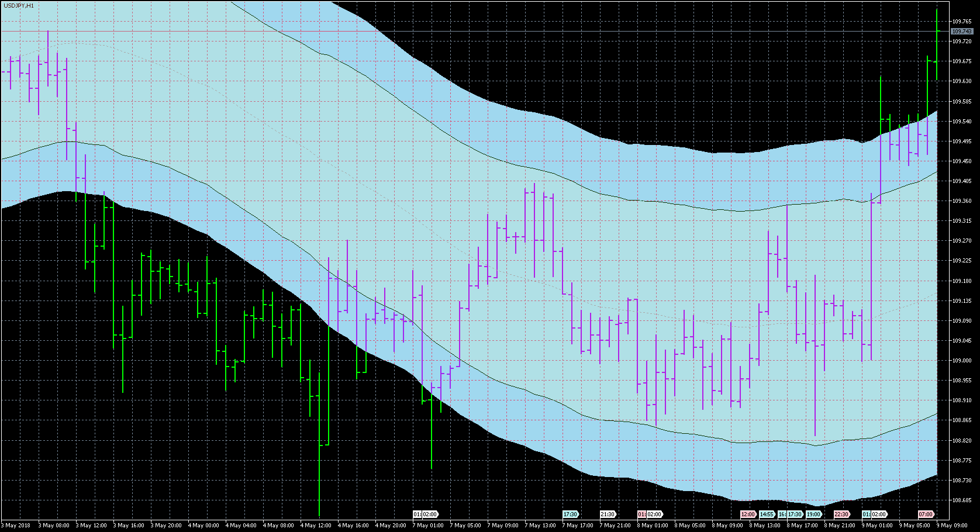This screenshot has height=532, width=980.
Task: Pick the 109.630 price axis value
Action: [962, 81]
